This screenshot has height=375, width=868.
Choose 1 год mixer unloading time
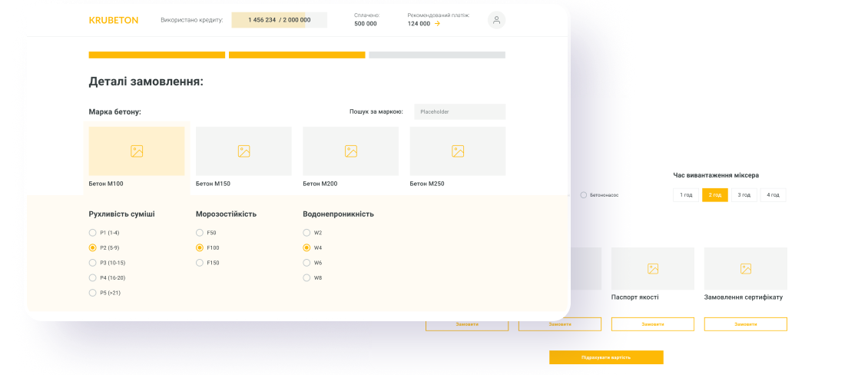click(x=687, y=195)
